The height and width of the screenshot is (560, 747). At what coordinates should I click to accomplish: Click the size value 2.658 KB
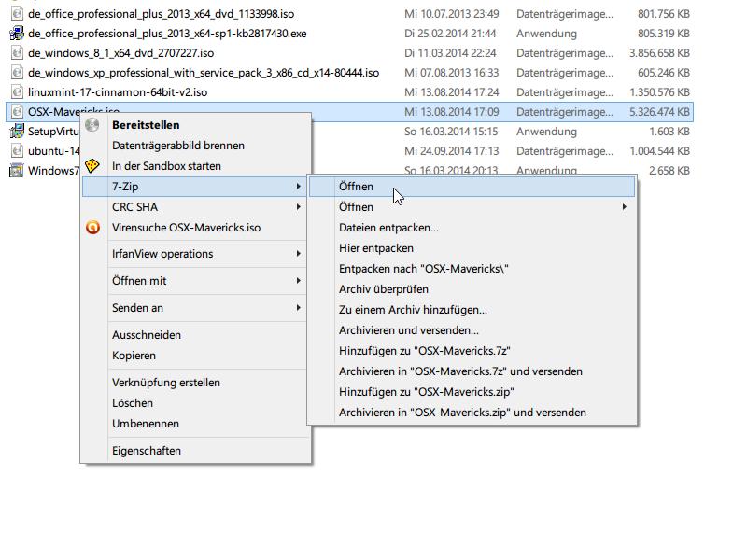[669, 171]
